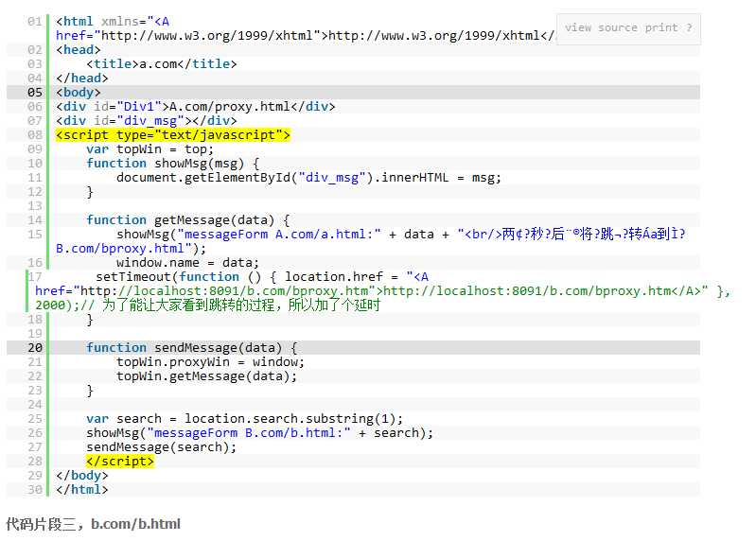Click line number 30 in gutter
The image size is (756, 541).
(x=35, y=489)
